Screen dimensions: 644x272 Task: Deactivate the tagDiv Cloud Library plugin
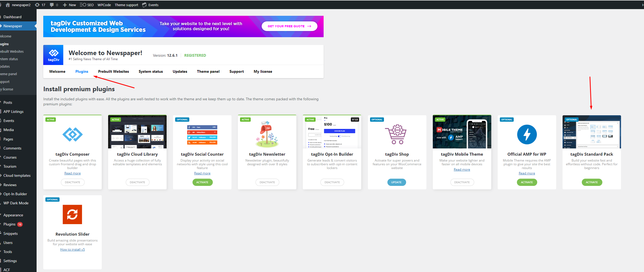(x=137, y=182)
